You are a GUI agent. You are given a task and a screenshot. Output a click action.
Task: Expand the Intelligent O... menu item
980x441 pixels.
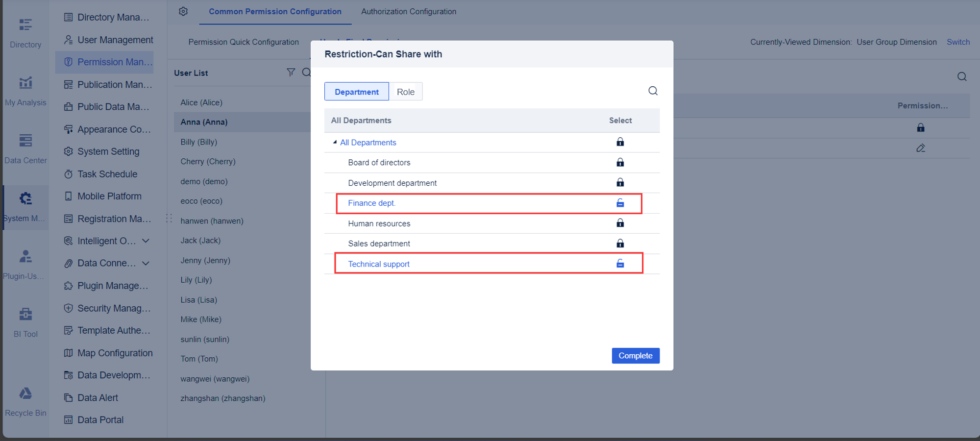[146, 241]
